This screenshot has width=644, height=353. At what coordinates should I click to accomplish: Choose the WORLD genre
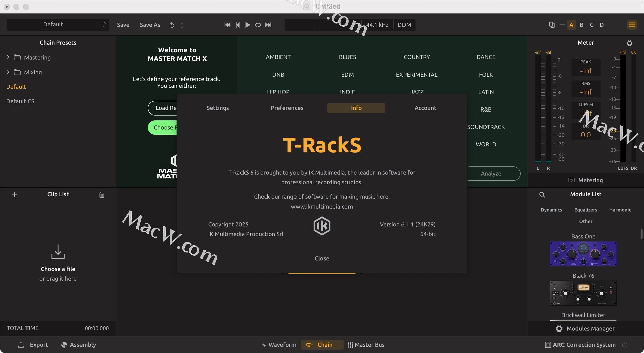coord(486,144)
